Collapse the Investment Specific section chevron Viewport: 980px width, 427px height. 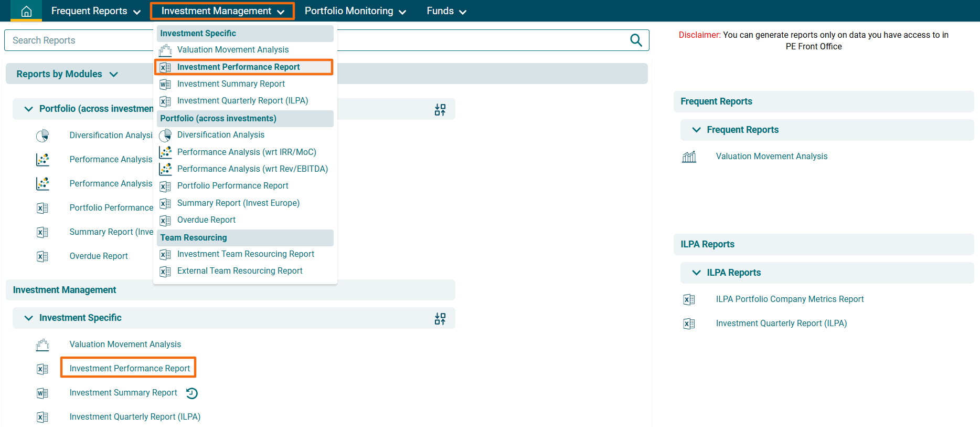click(28, 318)
